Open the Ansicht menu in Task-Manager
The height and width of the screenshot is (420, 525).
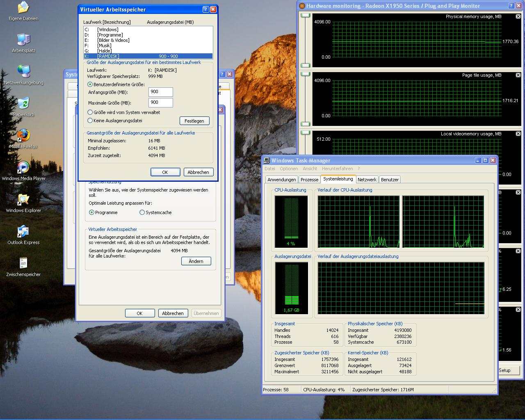point(310,169)
